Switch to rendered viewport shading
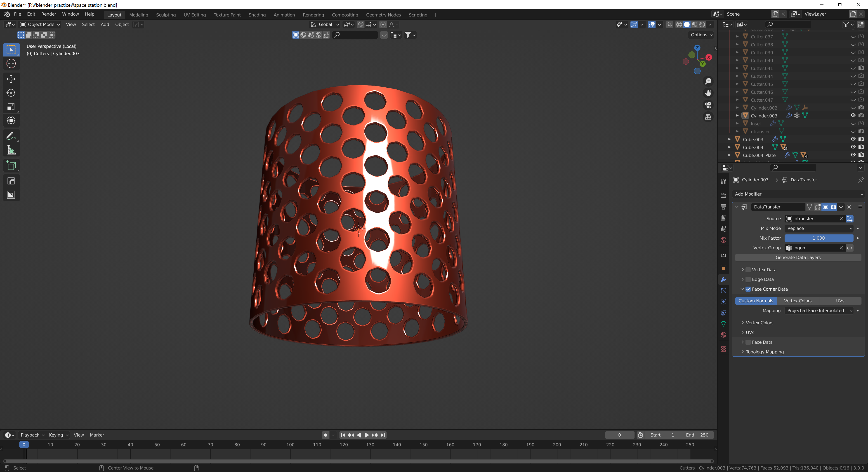868x472 pixels. pos(702,25)
